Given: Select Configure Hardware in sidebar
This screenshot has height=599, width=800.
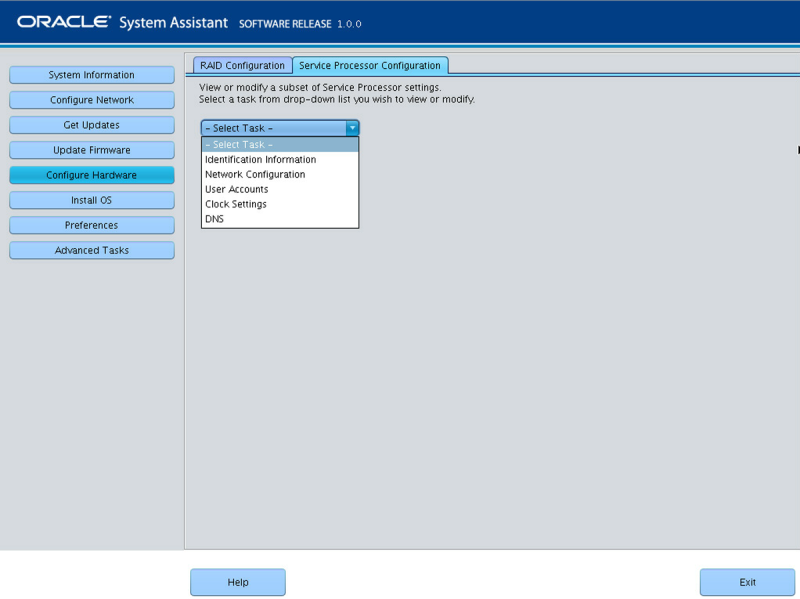Looking at the screenshot, I should pos(92,175).
